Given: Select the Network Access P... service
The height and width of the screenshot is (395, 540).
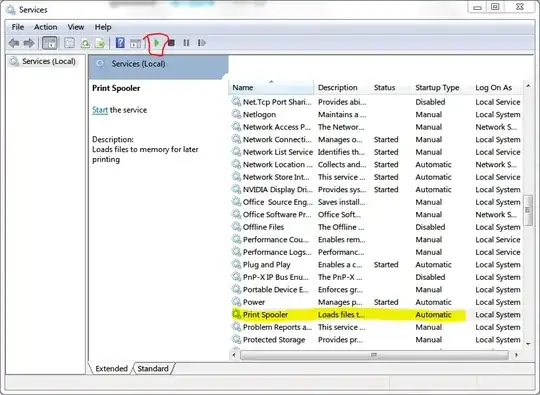Looking at the screenshot, I should point(277,127).
